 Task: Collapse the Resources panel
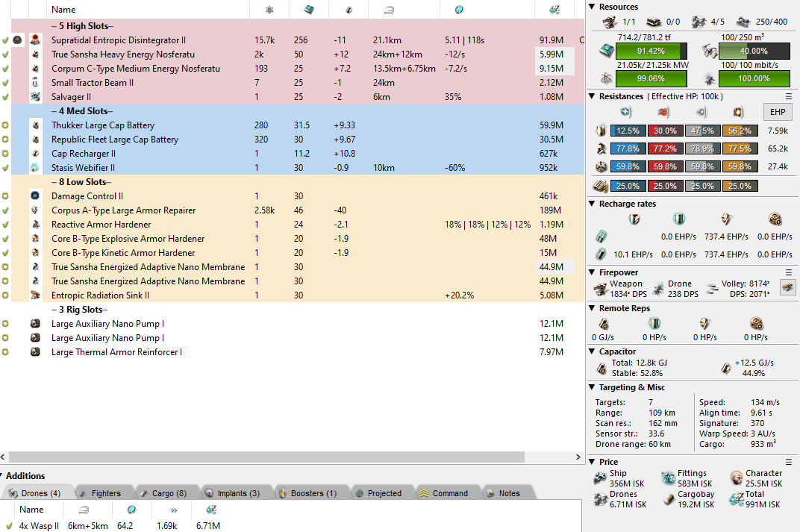[x=592, y=7]
